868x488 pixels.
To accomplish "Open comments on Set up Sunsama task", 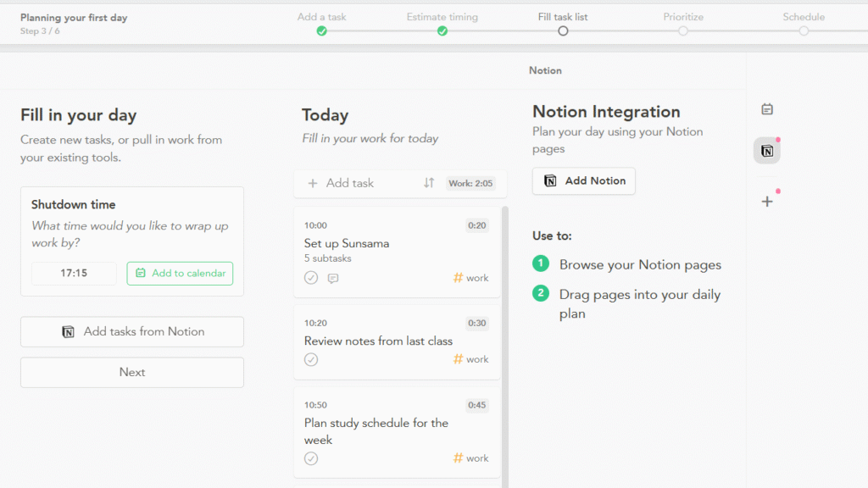I will [x=332, y=278].
